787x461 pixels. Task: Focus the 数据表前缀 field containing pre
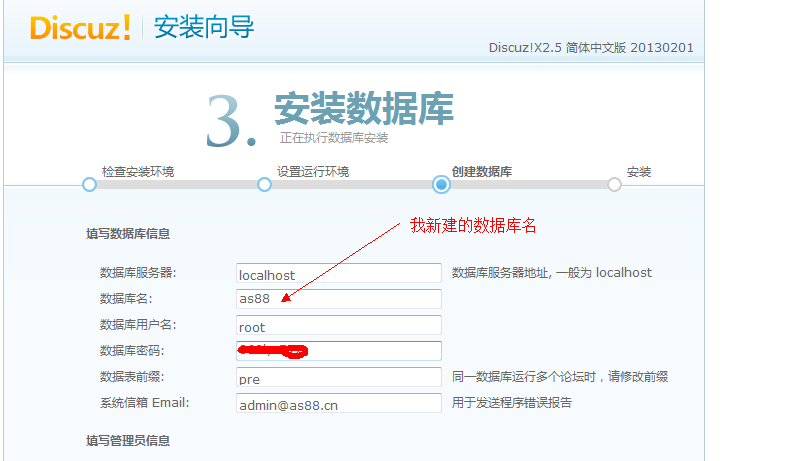pos(338,377)
